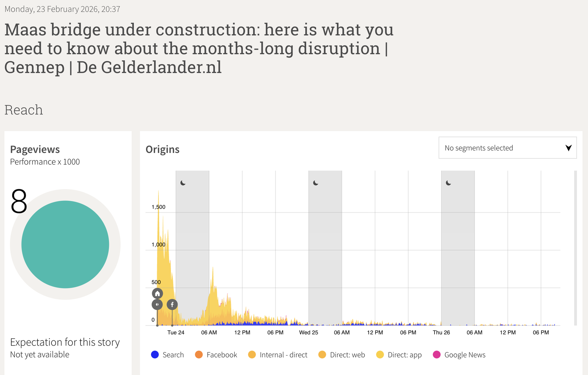The width and height of the screenshot is (588, 375).
Task: Click the marker icon below the home marker
Action: point(157,305)
